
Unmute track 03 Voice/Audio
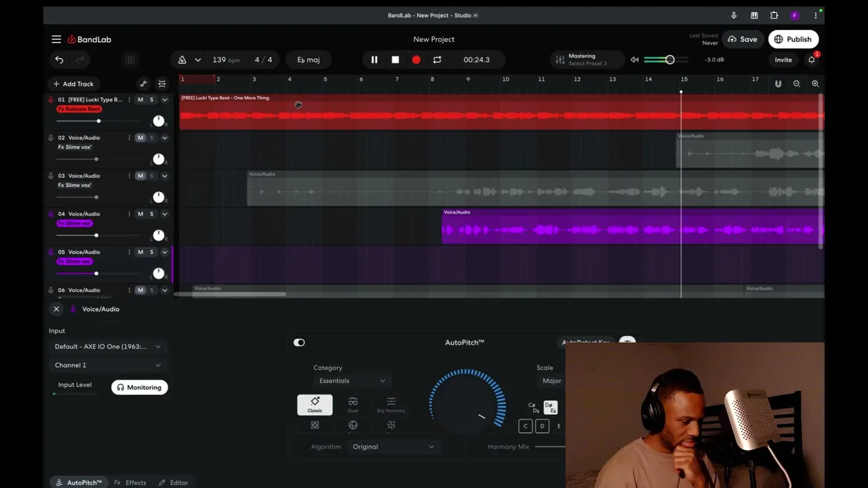[x=140, y=176]
